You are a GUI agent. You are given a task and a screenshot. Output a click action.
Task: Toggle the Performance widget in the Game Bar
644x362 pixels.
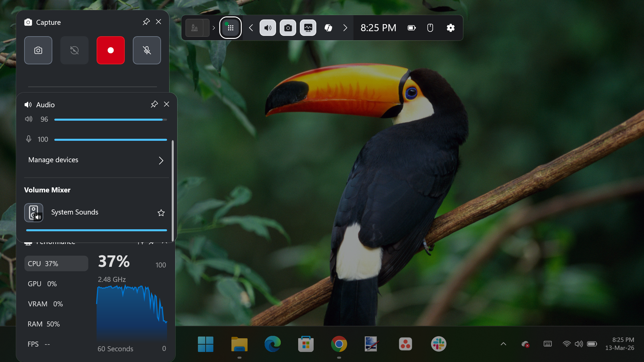tap(308, 28)
